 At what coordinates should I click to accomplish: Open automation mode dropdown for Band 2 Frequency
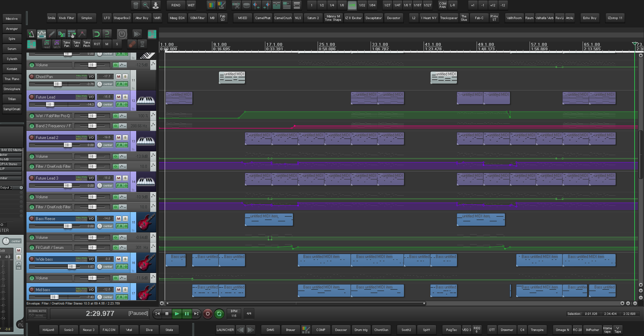click(123, 126)
